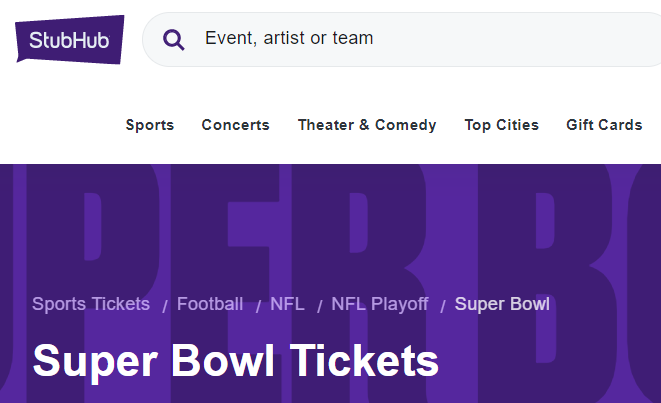Image resolution: width=661 pixels, height=403 pixels.
Task: Open the Concerts navigation menu
Action: point(235,125)
